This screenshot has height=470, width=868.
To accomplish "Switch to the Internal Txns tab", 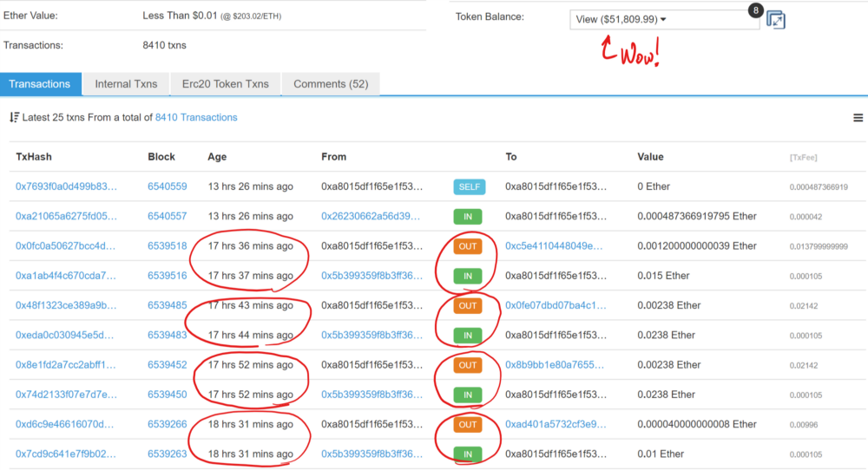I will click(126, 84).
